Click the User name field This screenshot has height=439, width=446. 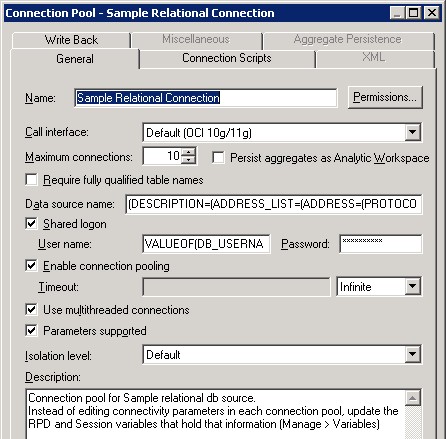pyautogui.click(x=206, y=244)
